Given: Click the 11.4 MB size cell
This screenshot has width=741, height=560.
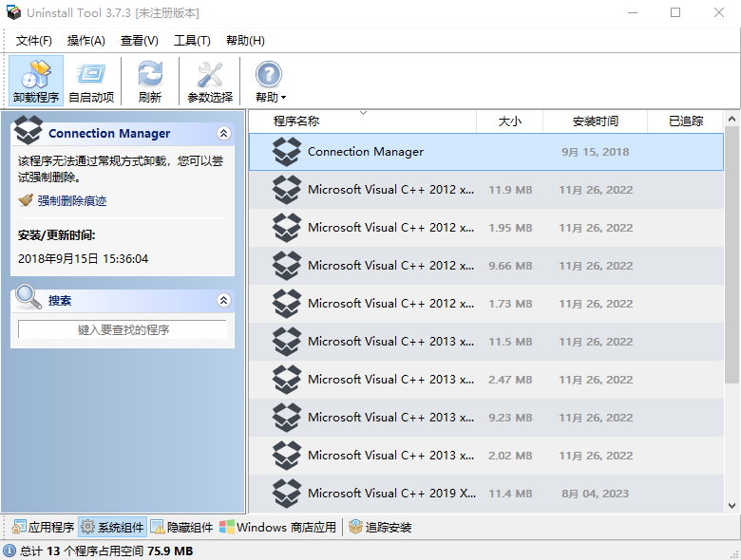Looking at the screenshot, I should (x=510, y=494).
